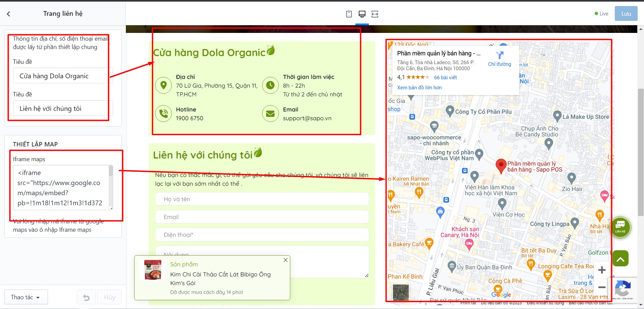644x309 pixels.
Task: Click the Zio Hair map pin
Action: click(x=572, y=178)
